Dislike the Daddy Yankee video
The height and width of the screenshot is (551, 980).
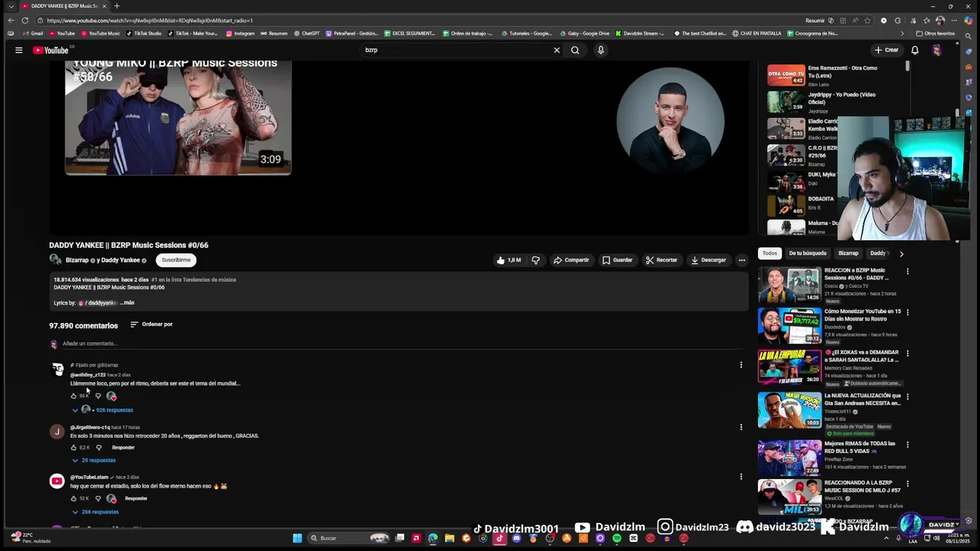[x=536, y=260]
